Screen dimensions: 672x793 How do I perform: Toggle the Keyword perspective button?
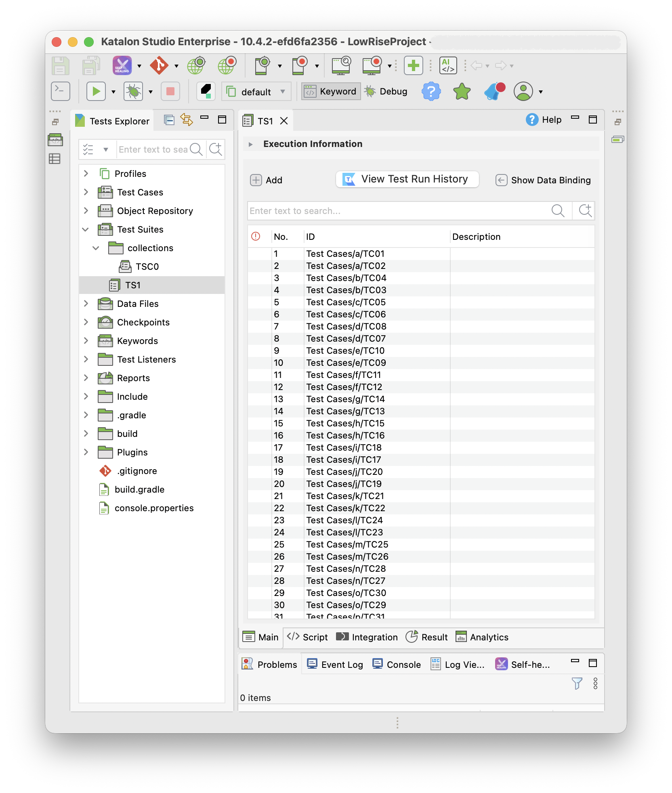pos(331,92)
